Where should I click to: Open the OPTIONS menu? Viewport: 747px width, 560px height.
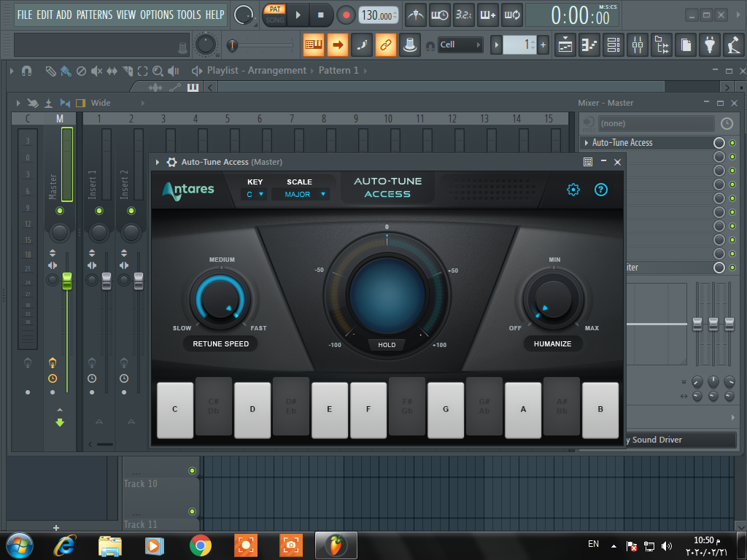pyautogui.click(x=157, y=15)
